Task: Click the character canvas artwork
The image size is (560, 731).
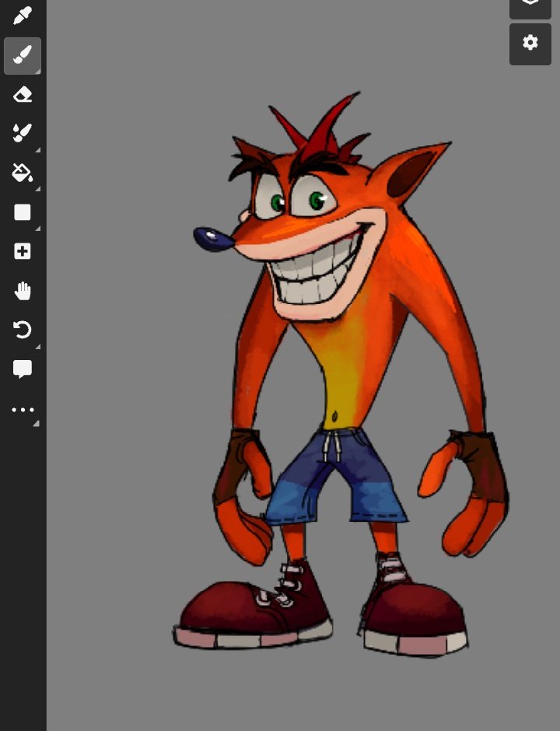Action: click(x=341, y=376)
